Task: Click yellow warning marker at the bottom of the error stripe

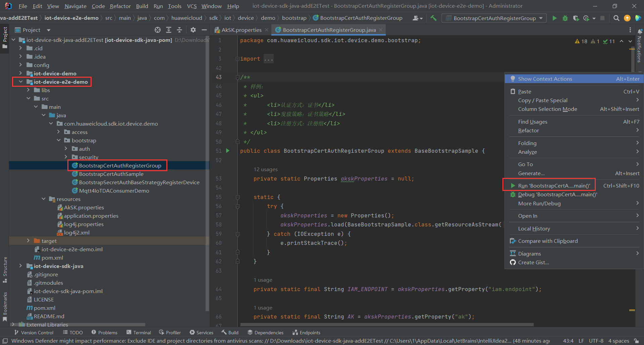Action: 632,310
